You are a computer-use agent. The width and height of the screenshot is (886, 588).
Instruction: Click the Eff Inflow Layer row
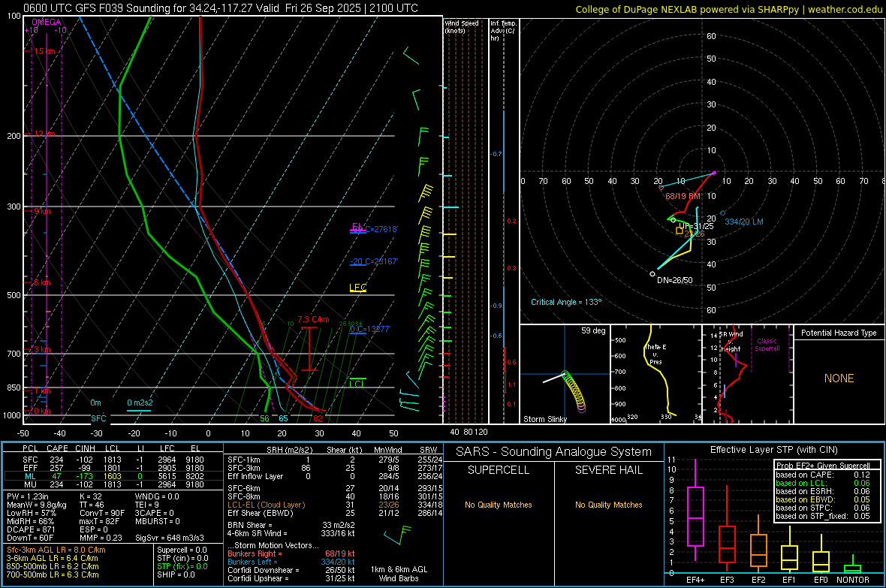(335, 476)
